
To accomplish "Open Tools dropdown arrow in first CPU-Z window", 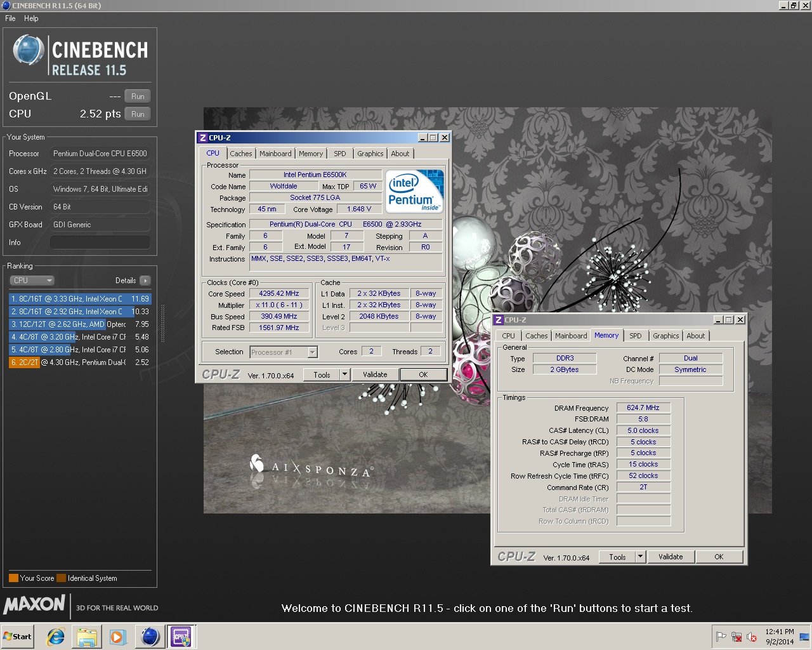I will coord(345,375).
